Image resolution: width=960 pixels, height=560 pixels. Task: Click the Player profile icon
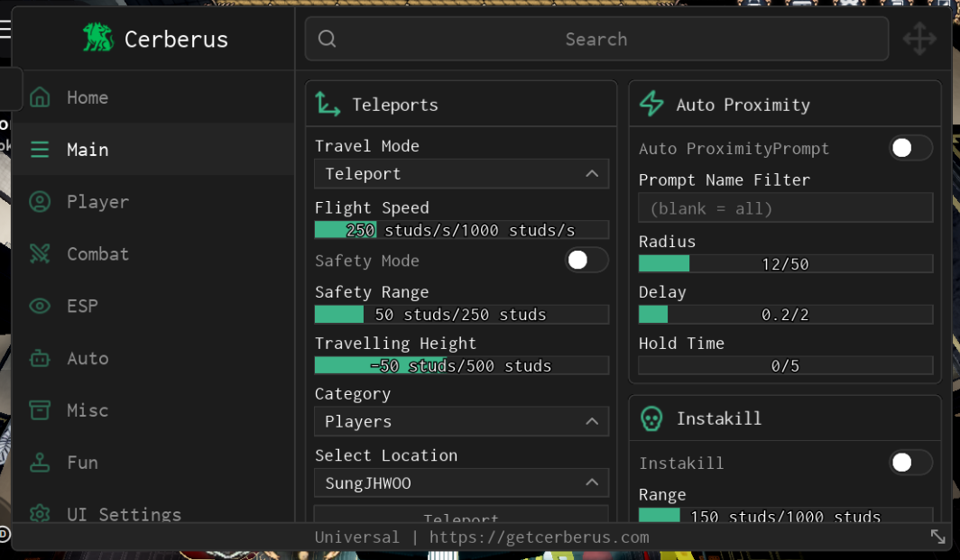(40, 202)
